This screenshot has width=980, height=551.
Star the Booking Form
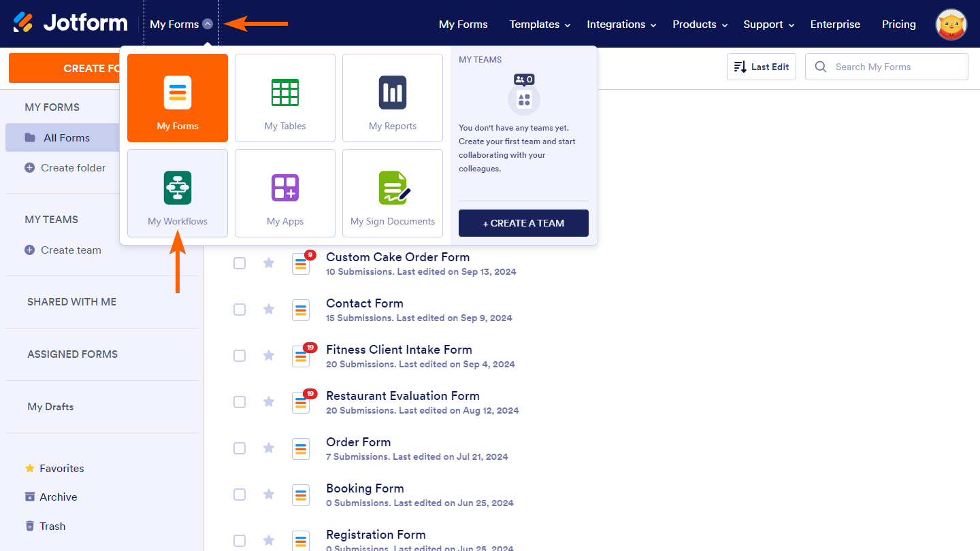[269, 494]
